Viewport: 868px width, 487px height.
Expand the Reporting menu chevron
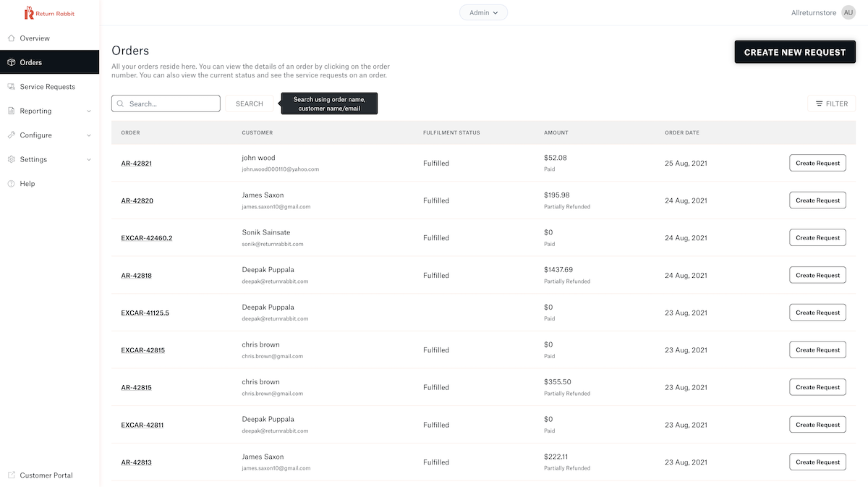89,111
